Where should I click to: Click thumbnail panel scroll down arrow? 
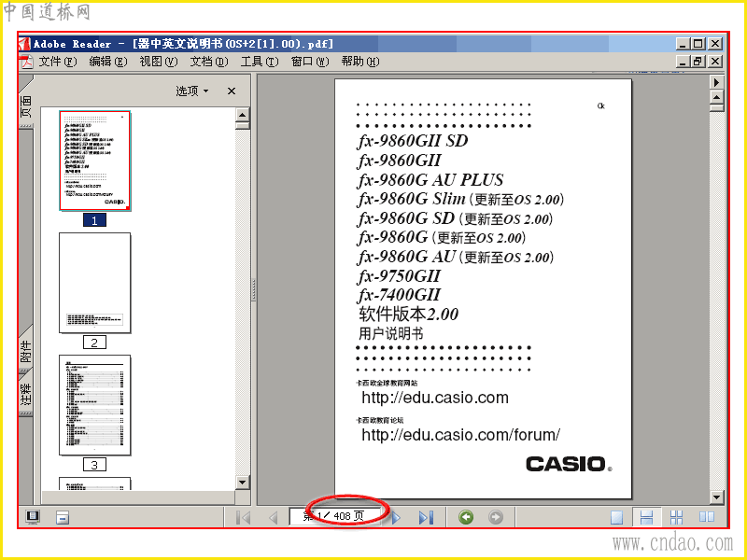coord(243,483)
